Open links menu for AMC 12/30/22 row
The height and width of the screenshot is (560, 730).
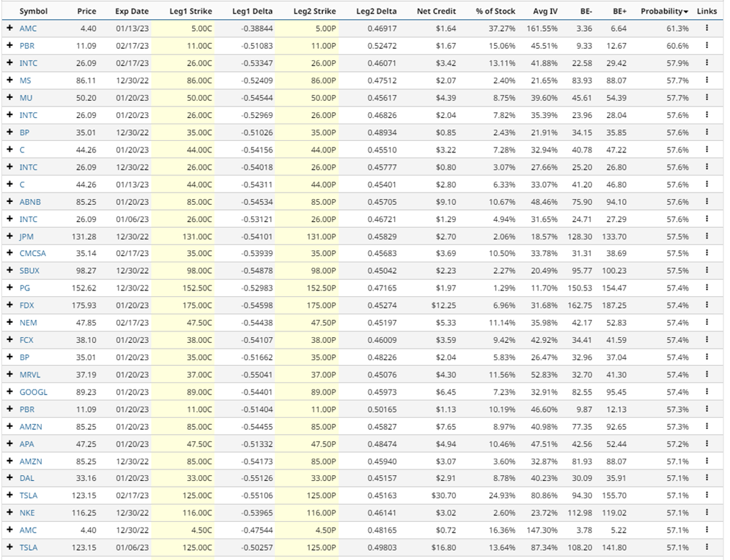coord(707,529)
